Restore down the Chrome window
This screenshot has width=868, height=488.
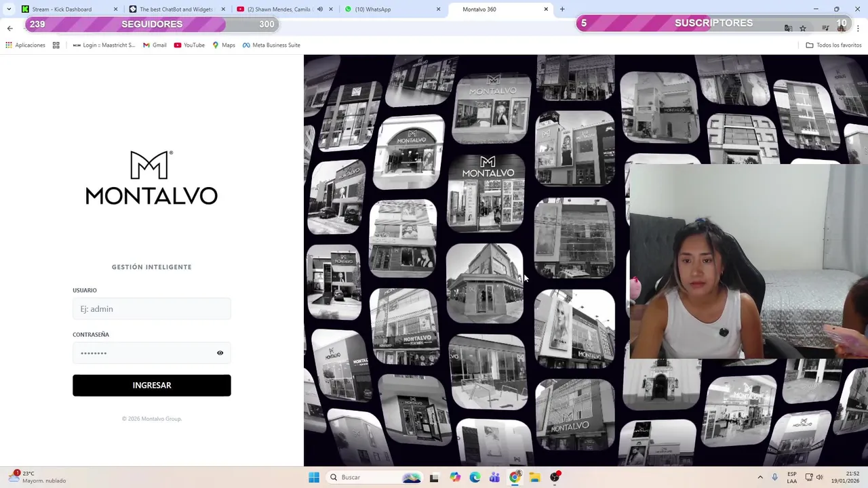point(837,9)
